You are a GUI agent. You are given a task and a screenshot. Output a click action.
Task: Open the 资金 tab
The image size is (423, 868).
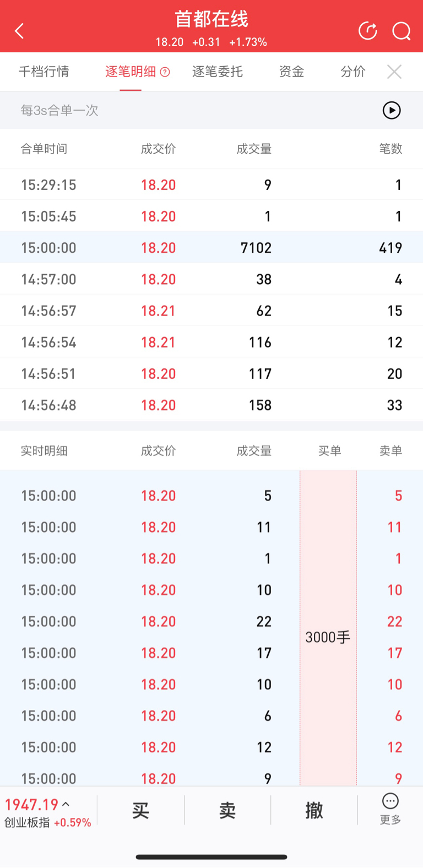tap(291, 72)
